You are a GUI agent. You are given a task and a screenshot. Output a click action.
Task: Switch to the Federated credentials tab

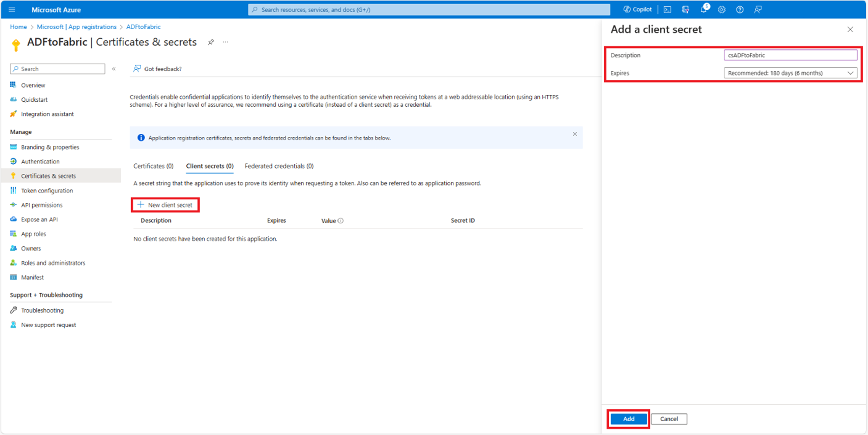(x=279, y=166)
